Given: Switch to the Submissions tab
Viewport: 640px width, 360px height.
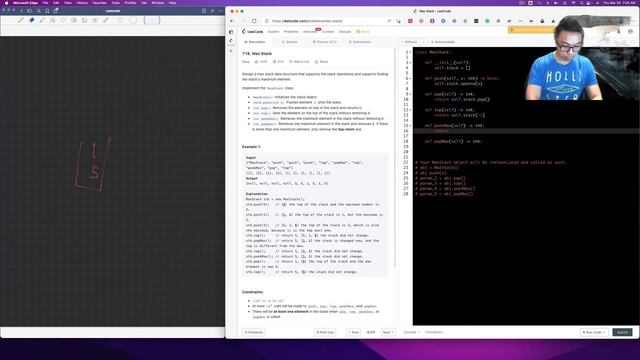Looking at the screenshot, I should (x=360, y=42).
